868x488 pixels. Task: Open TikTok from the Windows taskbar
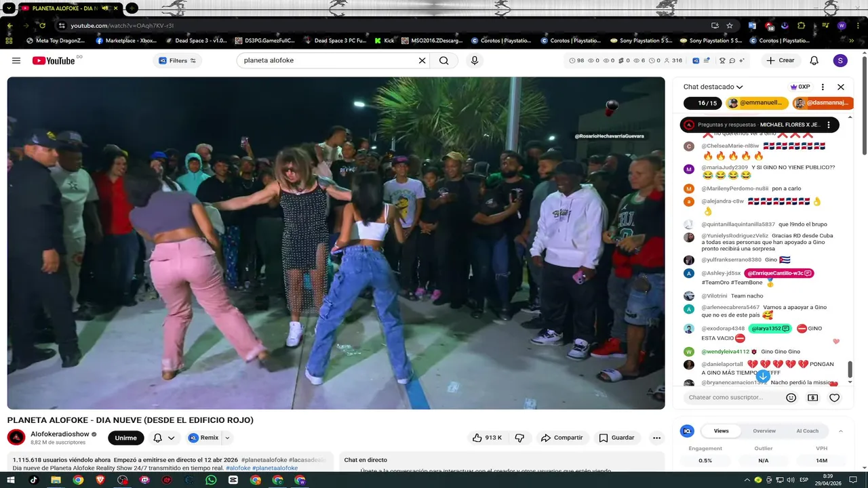pyautogui.click(x=34, y=480)
